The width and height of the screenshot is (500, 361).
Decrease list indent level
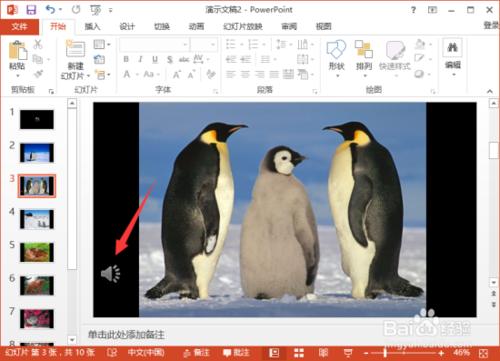[x=231, y=59]
